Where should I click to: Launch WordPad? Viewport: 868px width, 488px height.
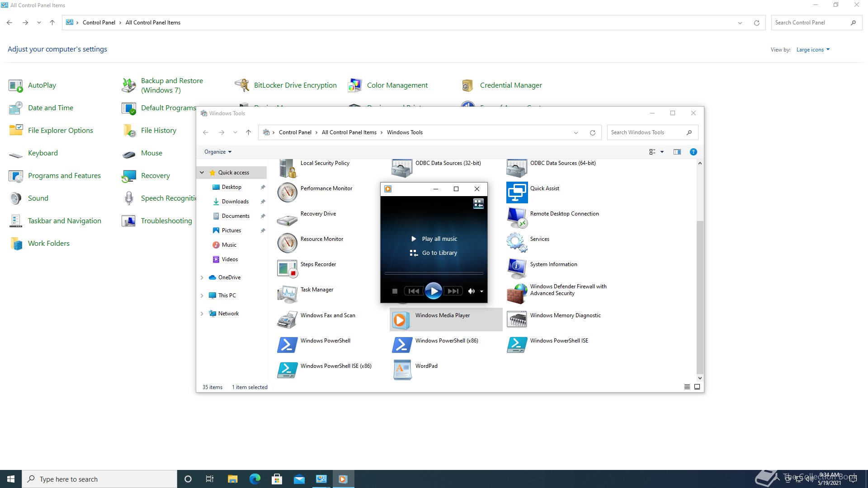416,370
